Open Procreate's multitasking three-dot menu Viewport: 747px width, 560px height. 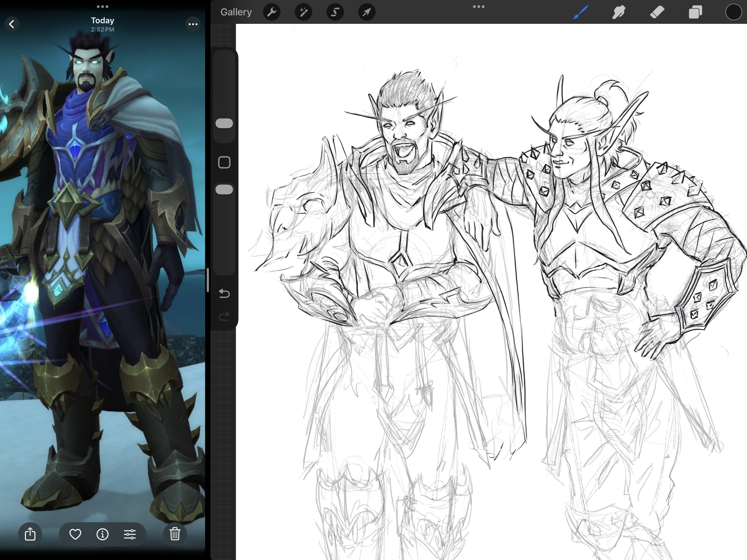[x=478, y=6]
